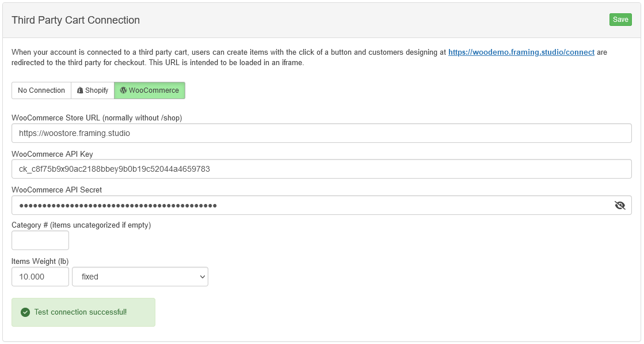Switch to the Shopify connection tab

tap(93, 90)
